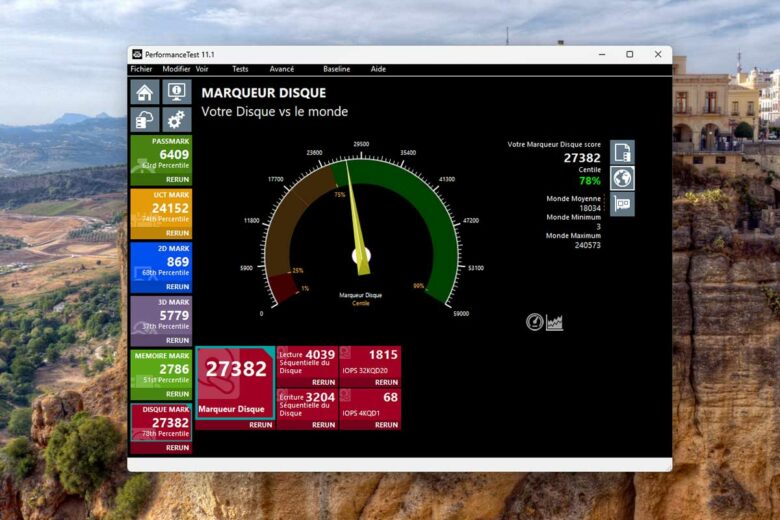
Task: Rerun the 2D Mark test
Action: point(178,287)
